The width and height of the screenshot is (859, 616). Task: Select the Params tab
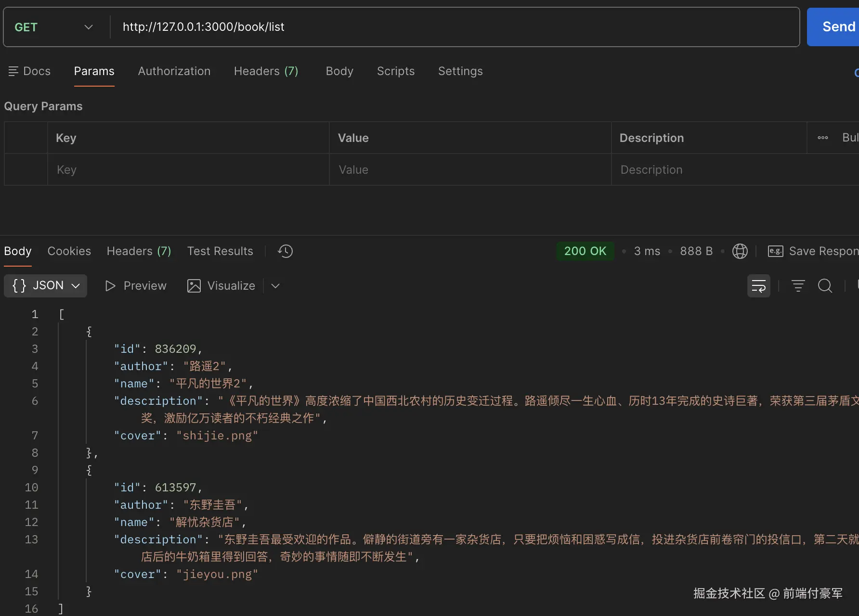click(94, 71)
